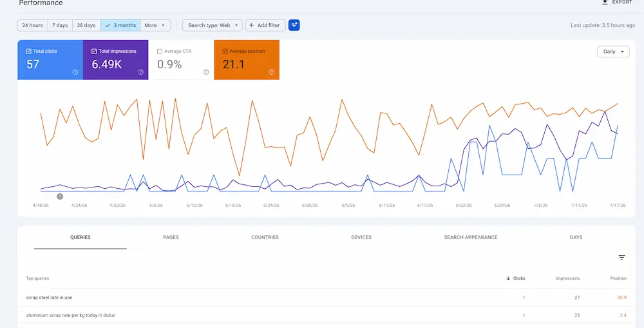Sort table by Impressions column header
Viewport: 644px width, 328px height.
pos(567,278)
